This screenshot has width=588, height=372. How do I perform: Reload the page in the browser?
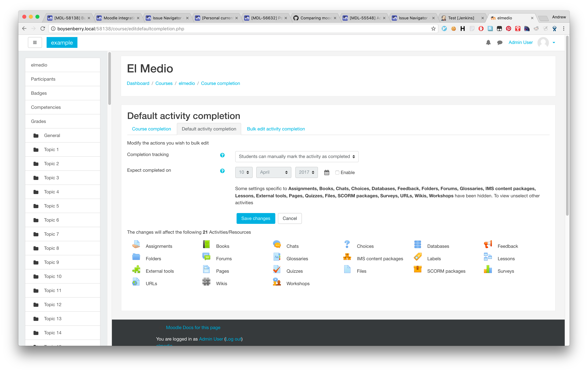(43, 29)
